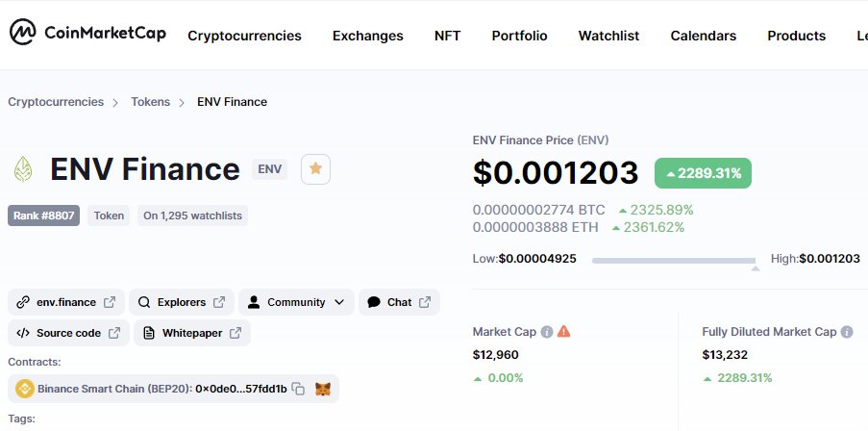Click the external-link icon on Whitepaper
The image size is (868, 431).
click(x=236, y=333)
